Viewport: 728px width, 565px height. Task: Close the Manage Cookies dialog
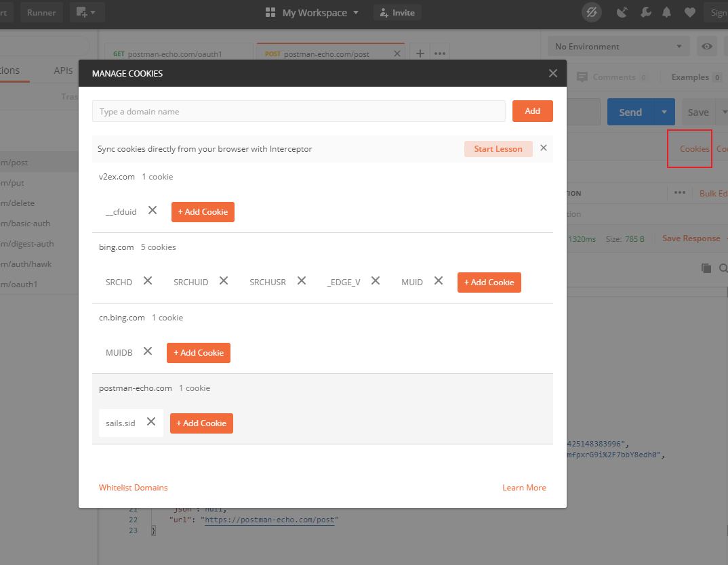point(553,73)
